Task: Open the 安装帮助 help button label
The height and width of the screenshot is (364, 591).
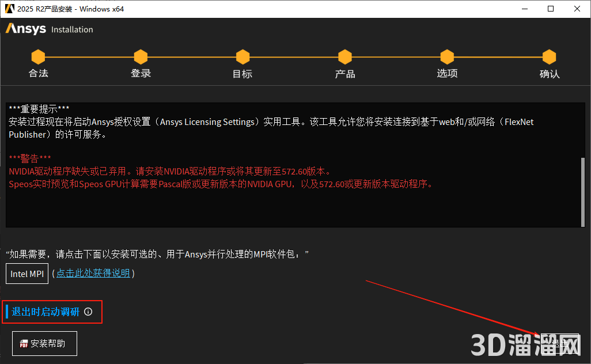Action: tap(48, 344)
